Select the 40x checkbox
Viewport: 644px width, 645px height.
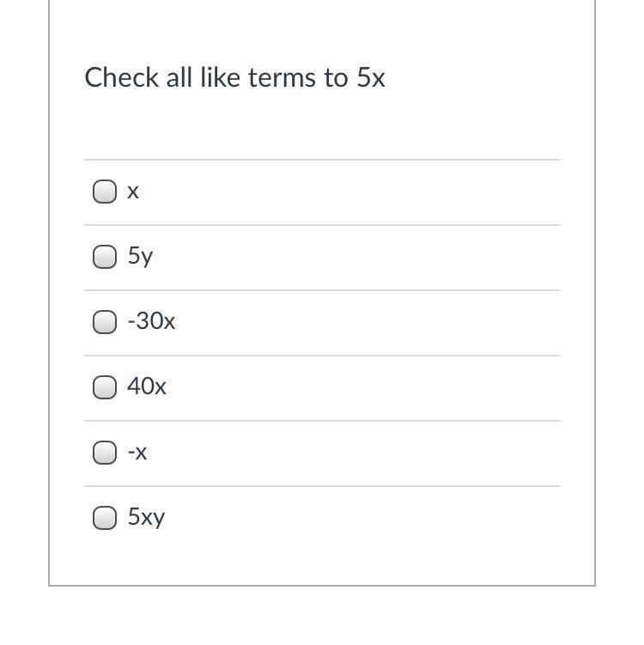pyautogui.click(x=105, y=387)
